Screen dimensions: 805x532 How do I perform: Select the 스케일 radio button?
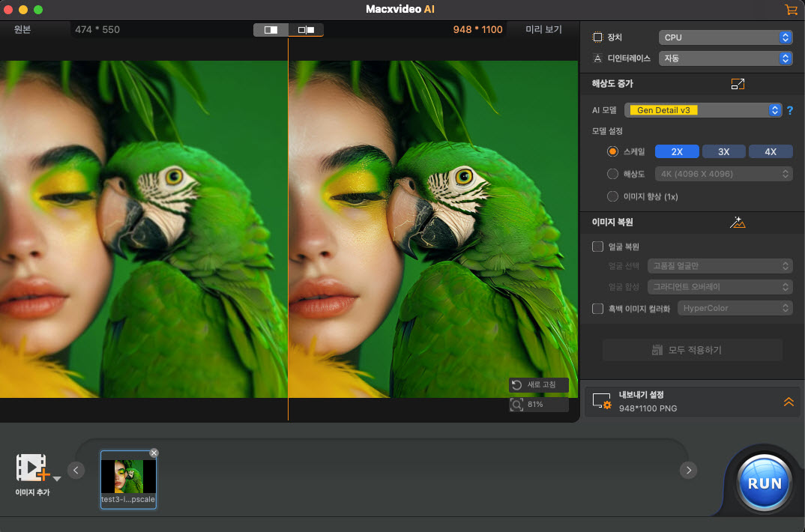pyautogui.click(x=612, y=151)
